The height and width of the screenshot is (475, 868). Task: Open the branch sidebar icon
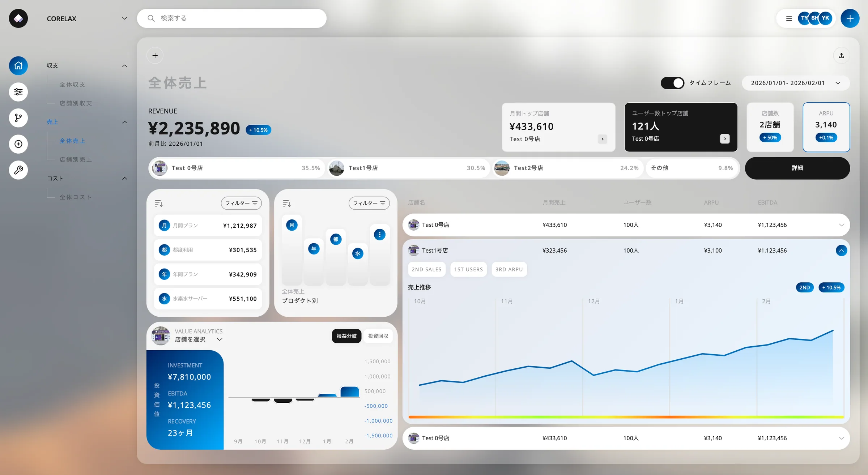[x=18, y=118]
